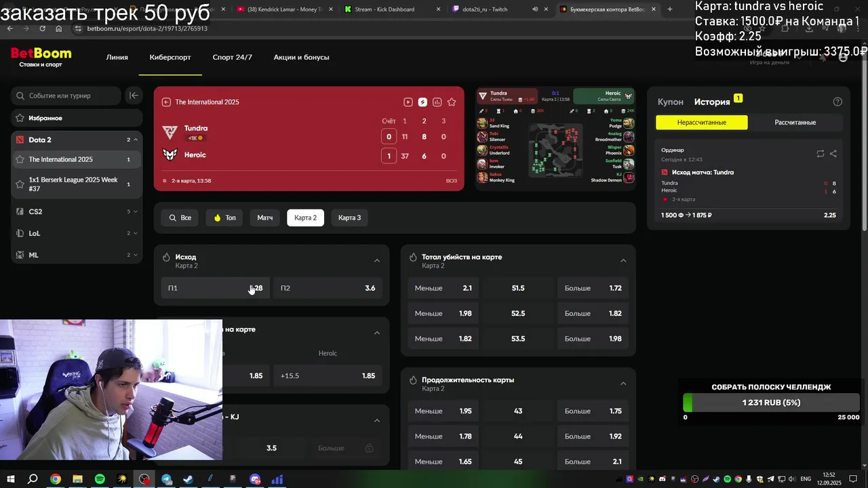Collapse the handicap на карте section
Screen dimensions: 868x488
[377, 333]
